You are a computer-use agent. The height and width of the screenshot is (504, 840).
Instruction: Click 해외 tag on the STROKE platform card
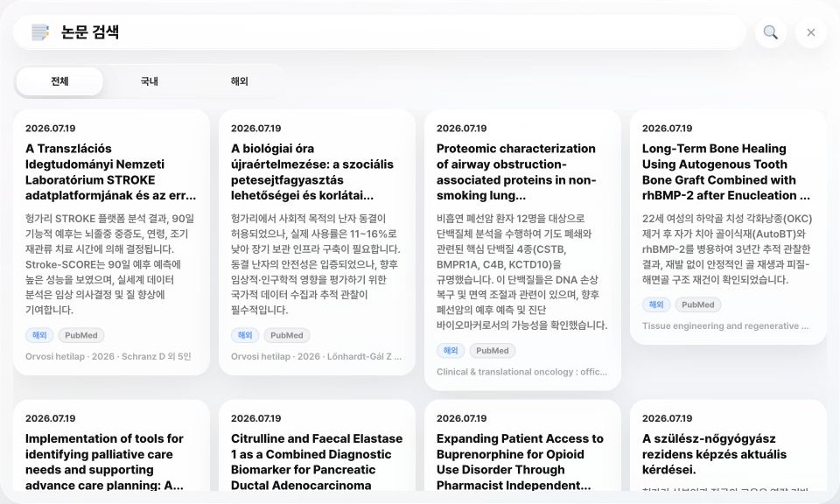(x=39, y=335)
